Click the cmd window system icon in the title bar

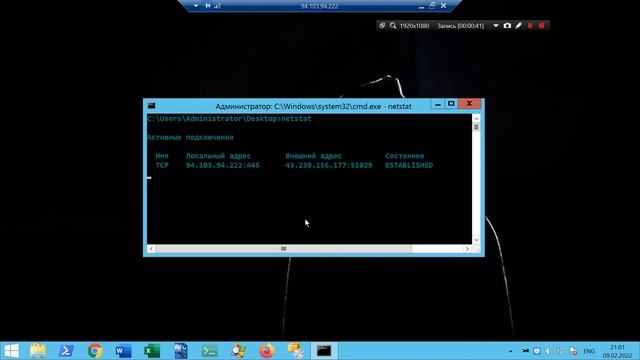pyautogui.click(x=151, y=106)
